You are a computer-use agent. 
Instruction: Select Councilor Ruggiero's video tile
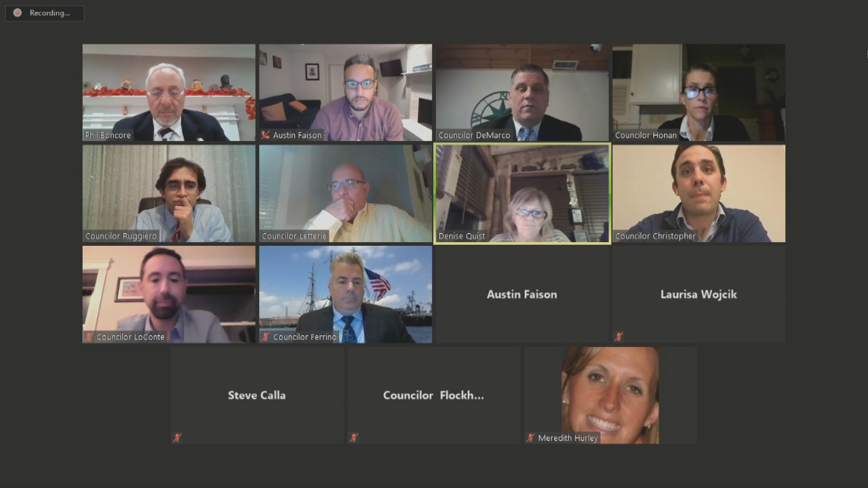(169, 193)
